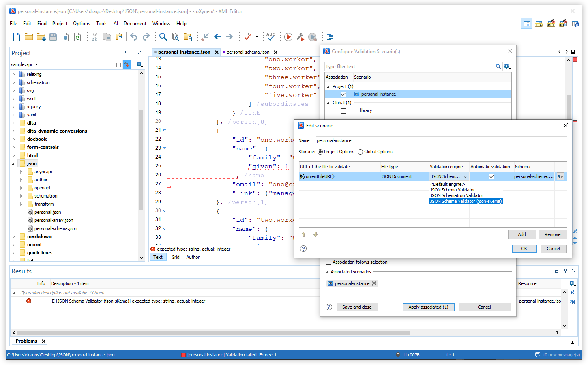
Task: Collapse the Project (1) scenario group
Action: (328, 86)
